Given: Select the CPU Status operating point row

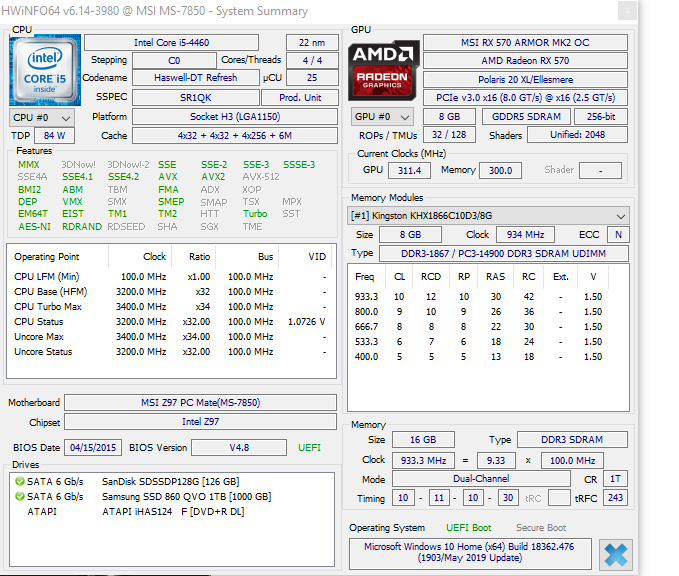Looking at the screenshot, I should click(x=171, y=322).
